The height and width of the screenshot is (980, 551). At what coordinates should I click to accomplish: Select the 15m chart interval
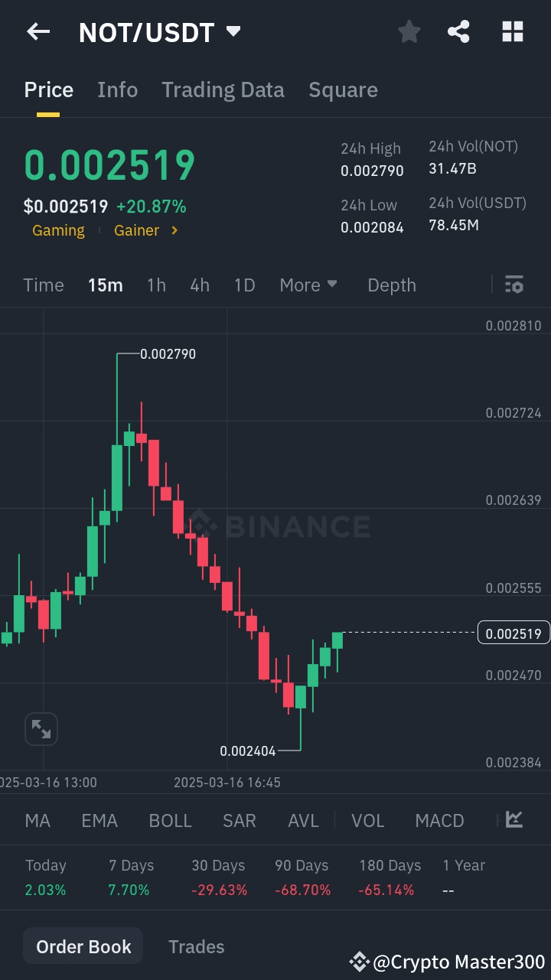pos(106,285)
